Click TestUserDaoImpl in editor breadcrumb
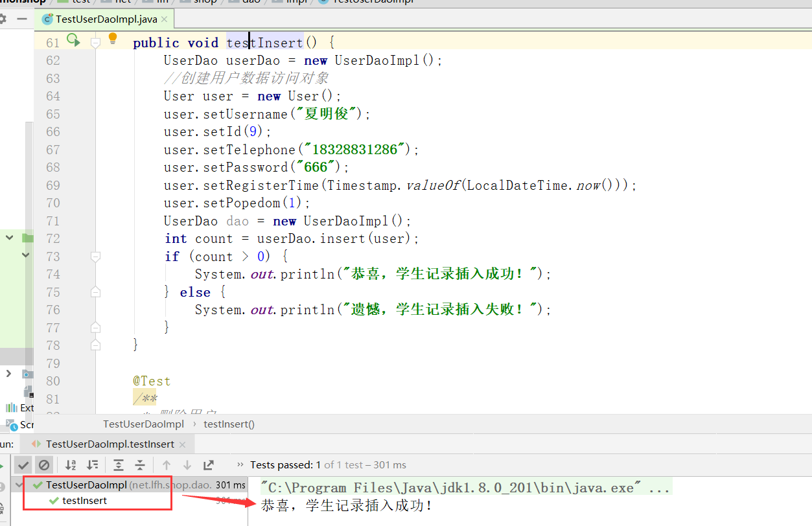The height and width of the screenshot is (526, 812). coord(144,424)
